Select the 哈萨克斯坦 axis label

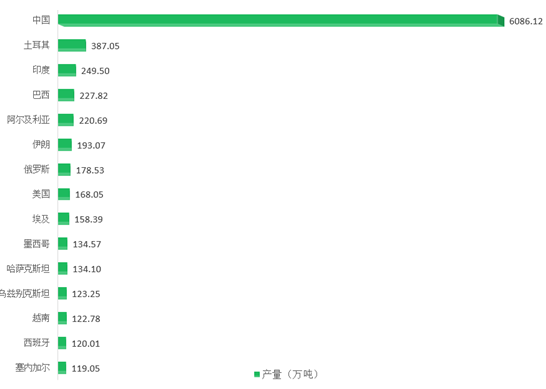pos(28,269)
